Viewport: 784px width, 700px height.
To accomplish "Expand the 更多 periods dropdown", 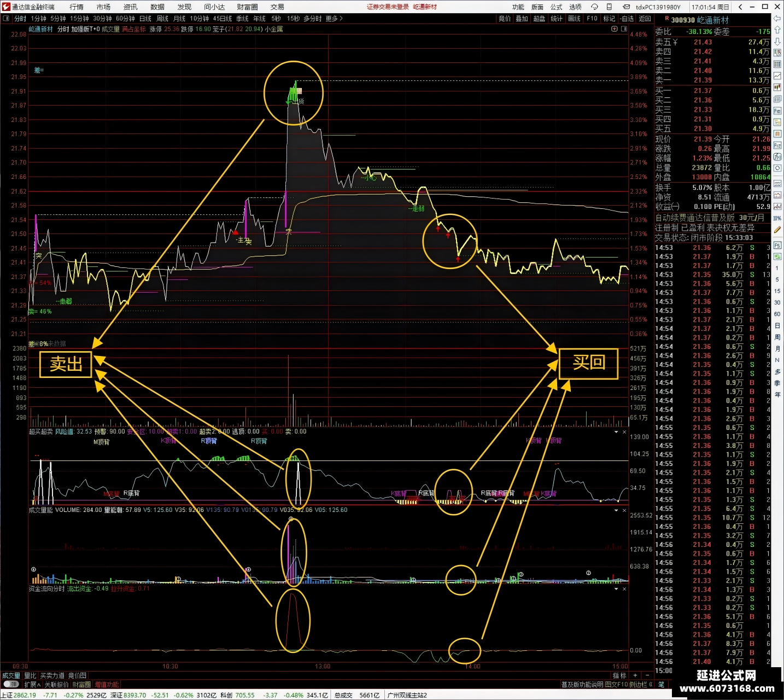I will pyautogui.click(x=334, y=19).
